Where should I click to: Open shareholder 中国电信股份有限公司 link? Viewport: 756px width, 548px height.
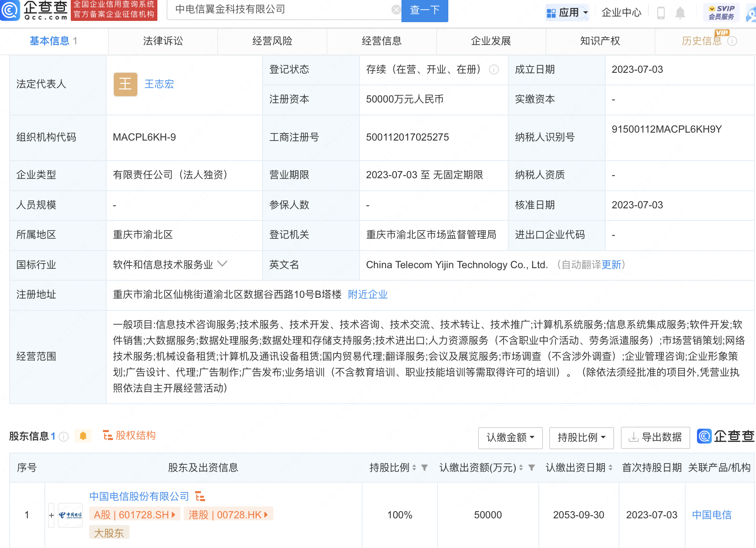pyautogui.click(x=139, y=497)
